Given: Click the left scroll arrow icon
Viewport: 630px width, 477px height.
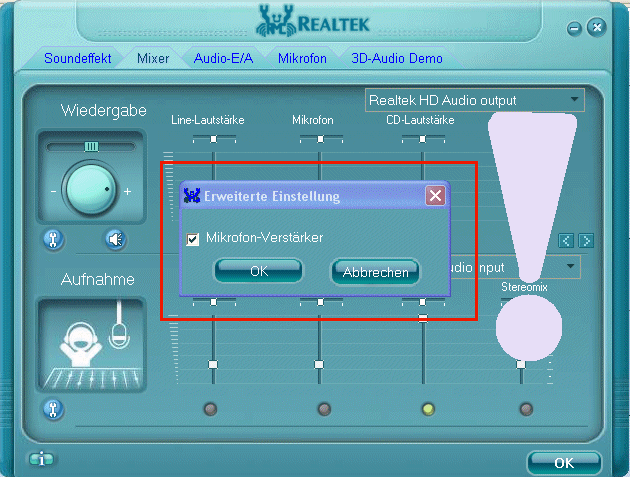Looking at the screenshot, I should (566, 240).
